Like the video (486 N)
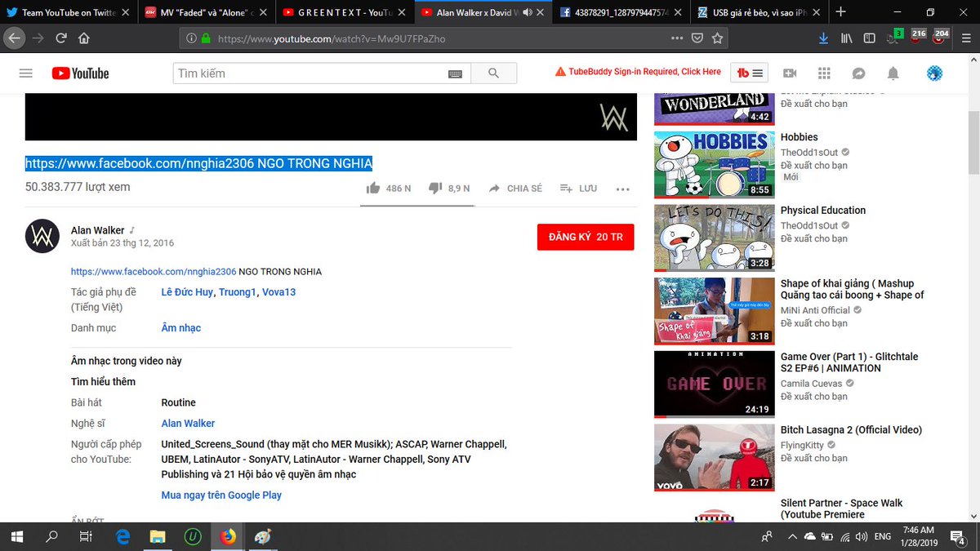This screenshot has width=980, height=551. 389,189
